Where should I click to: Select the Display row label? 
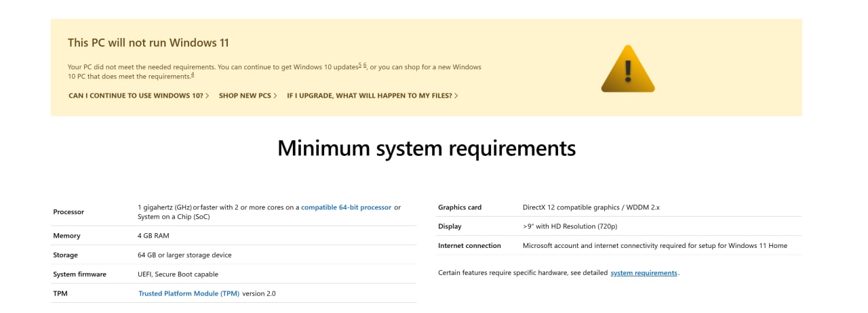(x=450, y=226)
